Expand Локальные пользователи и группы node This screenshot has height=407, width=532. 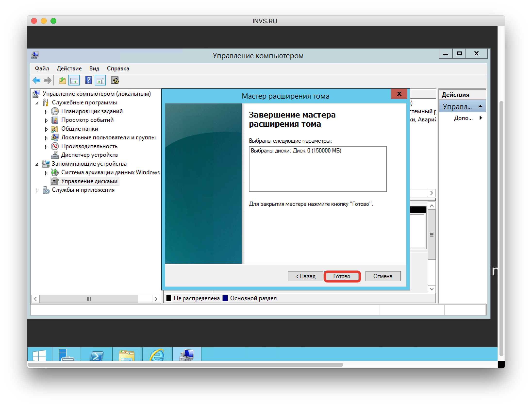46,138
